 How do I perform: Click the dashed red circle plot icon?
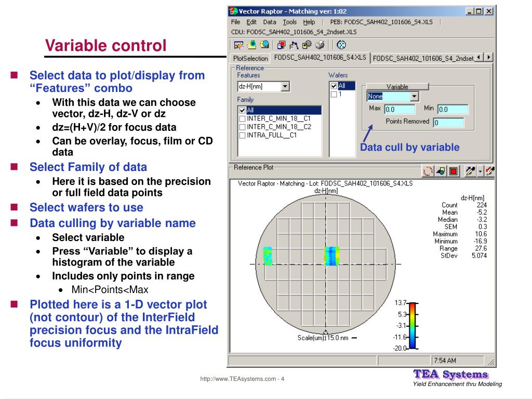point(428,171)
